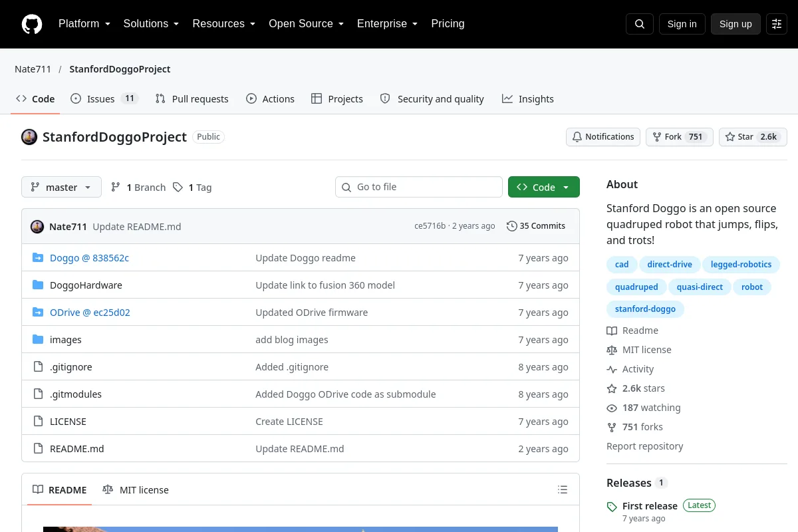Viewport: 798px width, 532px height.
Task: Click Nate711 avatar beside repository title
Action: click(x=29, y=137)
